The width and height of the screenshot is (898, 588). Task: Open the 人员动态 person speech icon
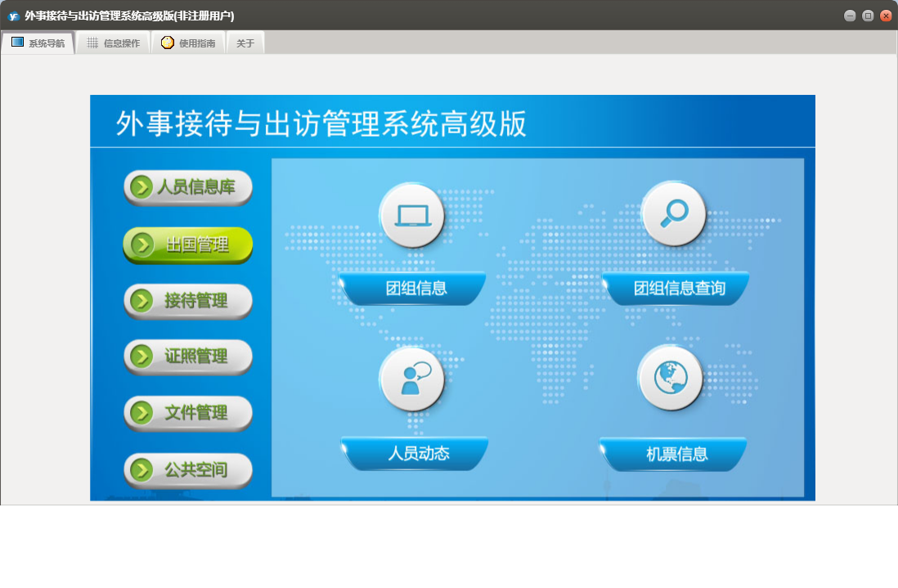pyautogui.click(x=411, y=379)
